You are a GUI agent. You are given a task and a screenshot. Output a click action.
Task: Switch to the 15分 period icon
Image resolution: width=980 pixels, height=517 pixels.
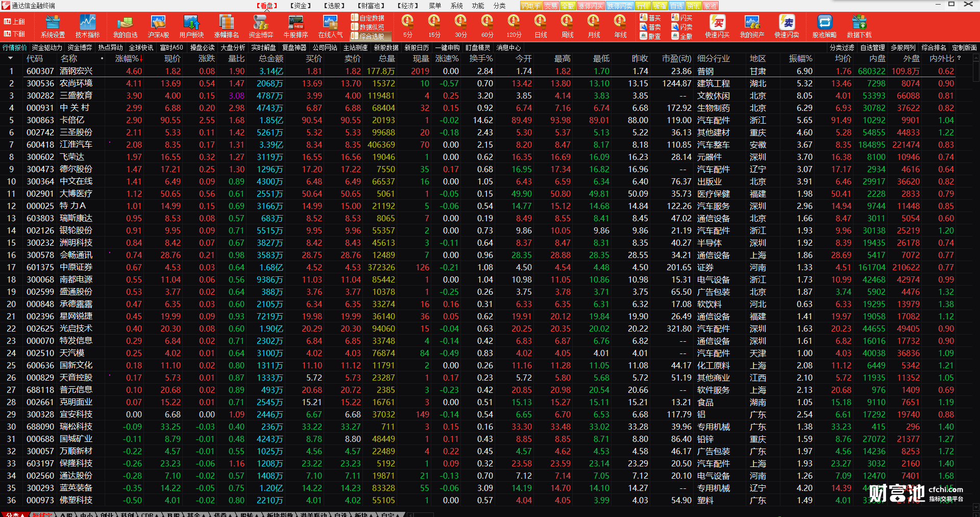434,27
